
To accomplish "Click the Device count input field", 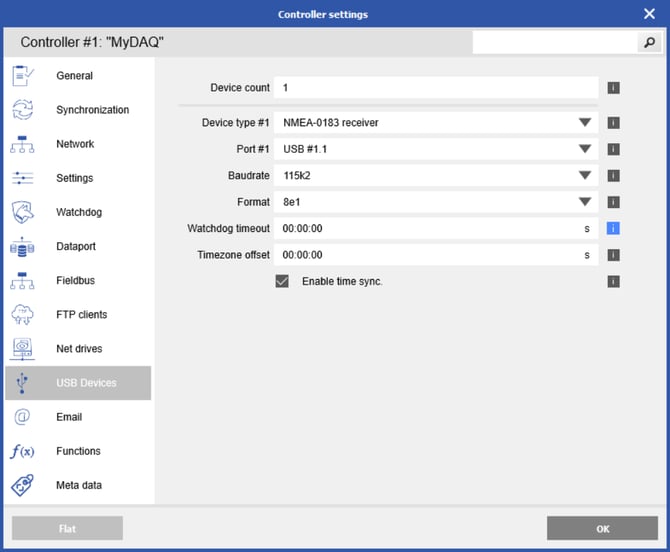I will tap(436, 88).
